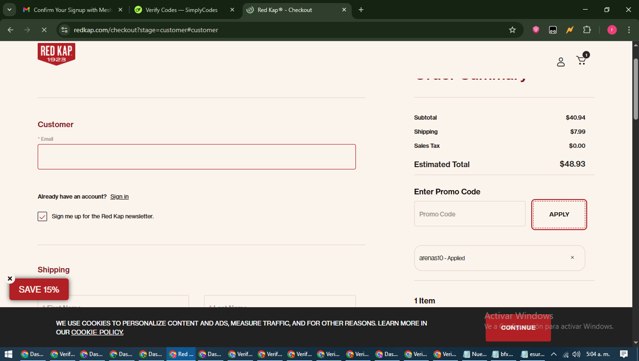Open the 'bfx...' taskbar item

click(504, 354)
